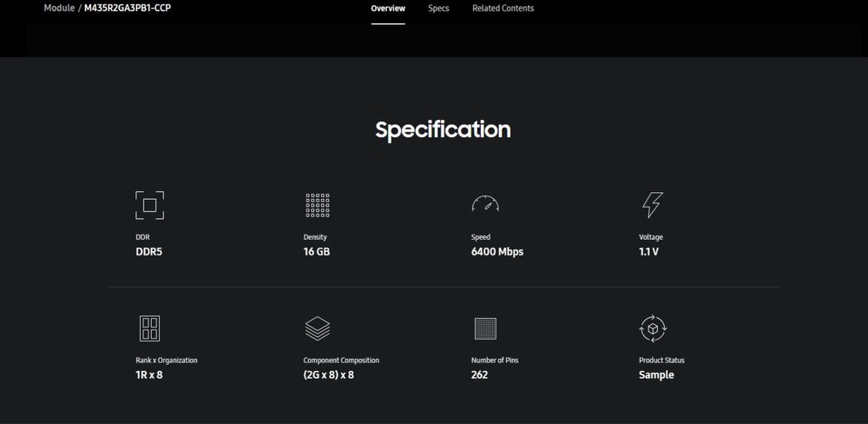Click the Product Status cycle icon
The image size is (868, 424).
pyautogui.click(x=653, y=328)
